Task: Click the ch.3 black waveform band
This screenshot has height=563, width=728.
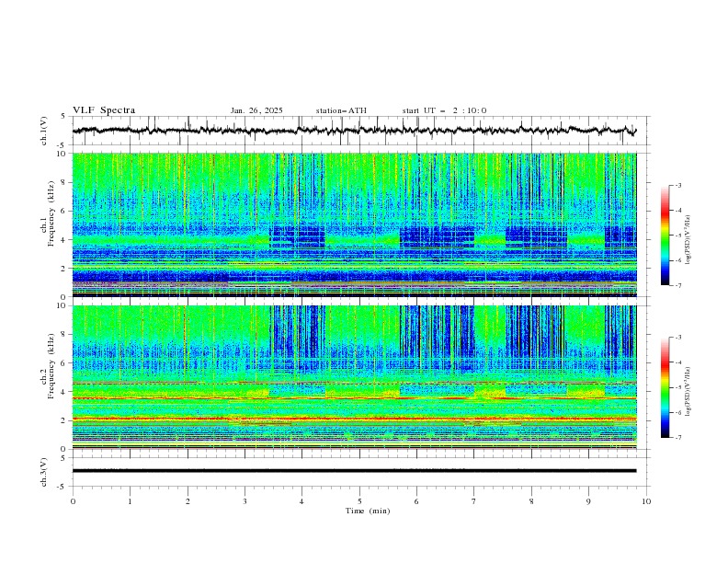Action: coord(354,471)
